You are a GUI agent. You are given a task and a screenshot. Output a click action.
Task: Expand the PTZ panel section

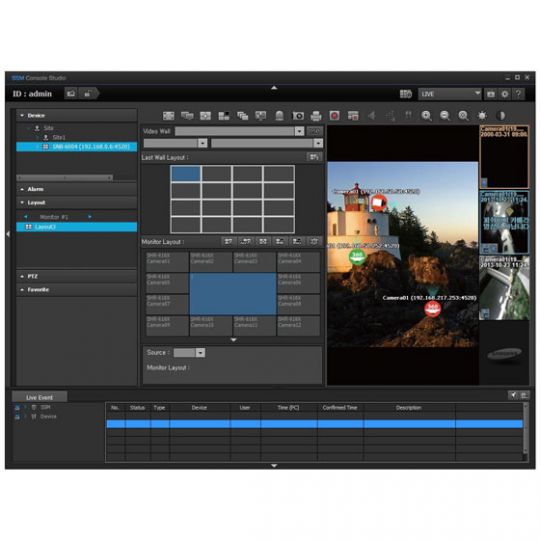tap(76, 276)
